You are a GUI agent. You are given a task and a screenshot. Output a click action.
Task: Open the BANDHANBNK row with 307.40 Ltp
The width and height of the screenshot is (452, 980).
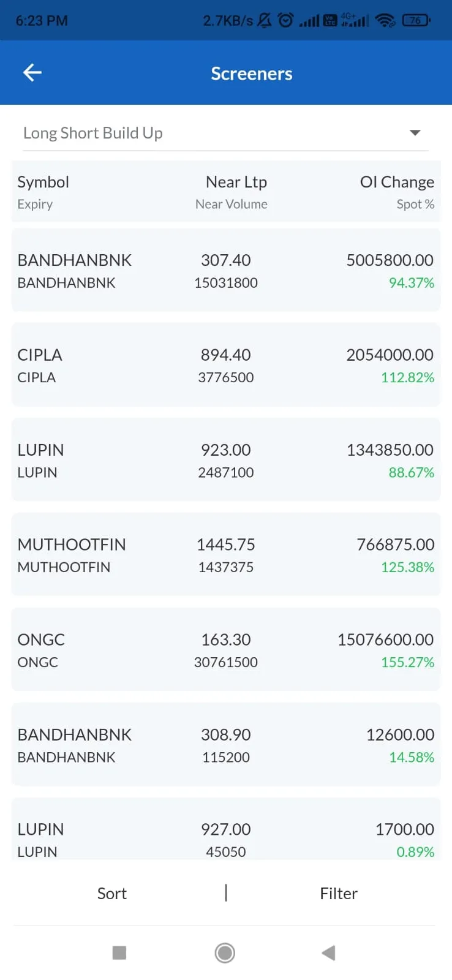(x=226, y=270)
